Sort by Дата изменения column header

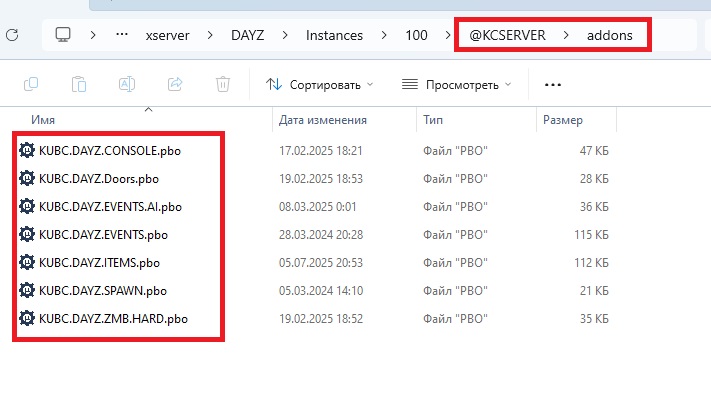pos(322,120)
